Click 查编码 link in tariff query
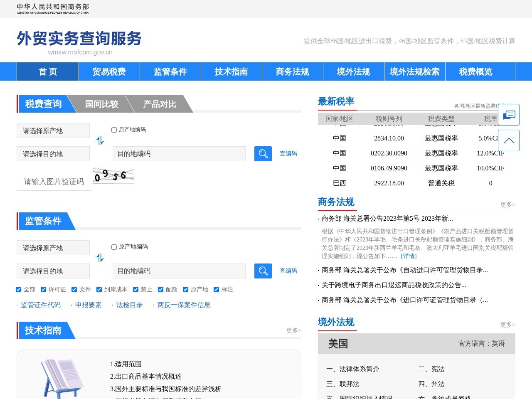 (288, 153)
